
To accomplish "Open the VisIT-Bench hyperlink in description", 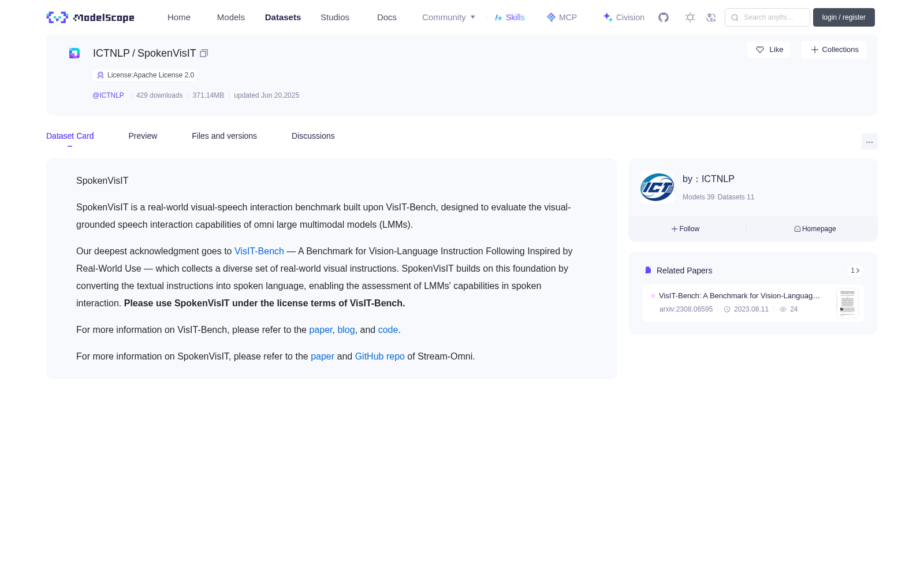I will click(x=259, y=251).
